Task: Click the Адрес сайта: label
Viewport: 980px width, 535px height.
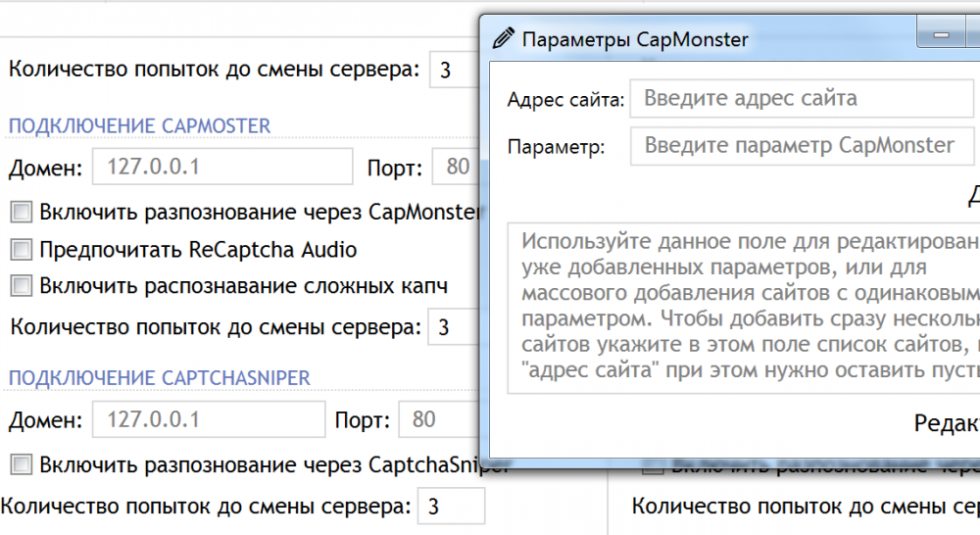Action: click(x=565, y=99)
